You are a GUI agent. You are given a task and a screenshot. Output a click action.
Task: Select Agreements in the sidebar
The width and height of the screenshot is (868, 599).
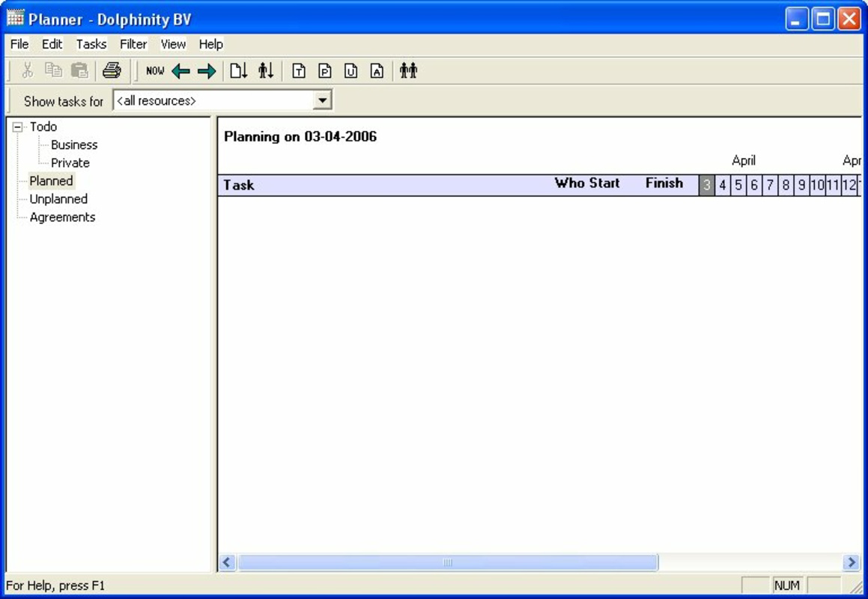click(62, 216)
